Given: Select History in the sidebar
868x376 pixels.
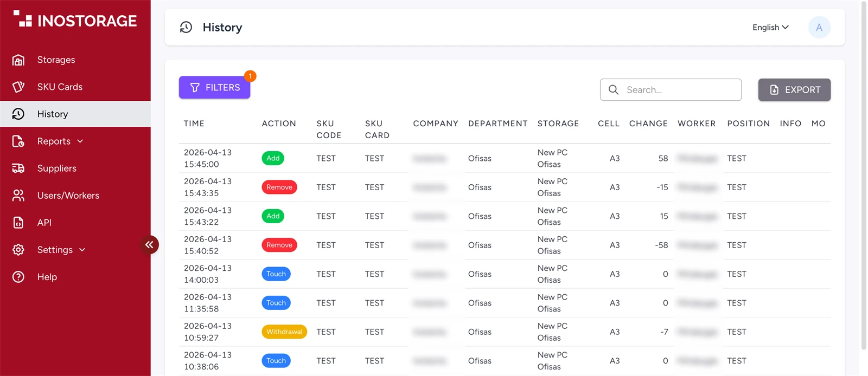Looking at the screenshot, I should 75,114.
